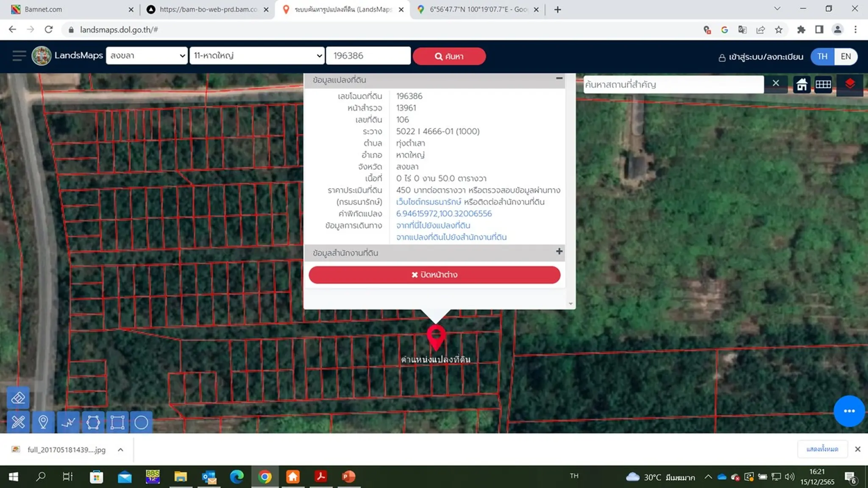The image size is (868, 488).
Task: Select the eraser clear tool
Action: pyautogui.click(x=18, y=398)
